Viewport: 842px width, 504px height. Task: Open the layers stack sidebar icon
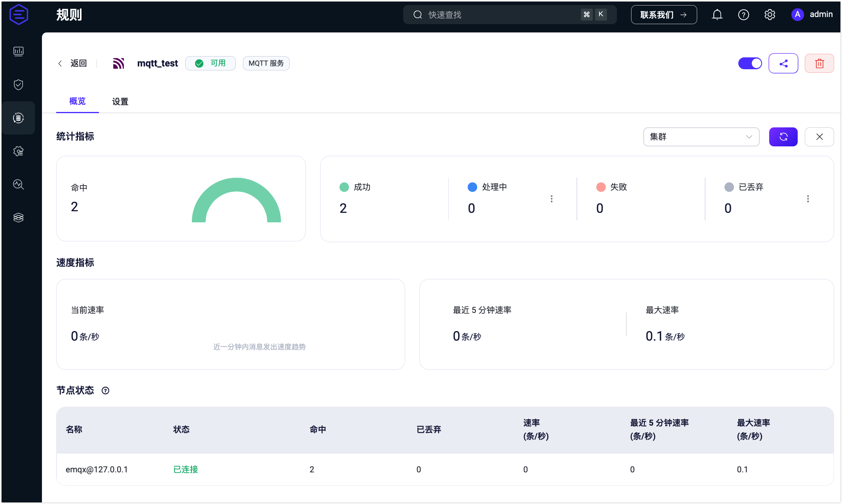[x=19, y=218]
